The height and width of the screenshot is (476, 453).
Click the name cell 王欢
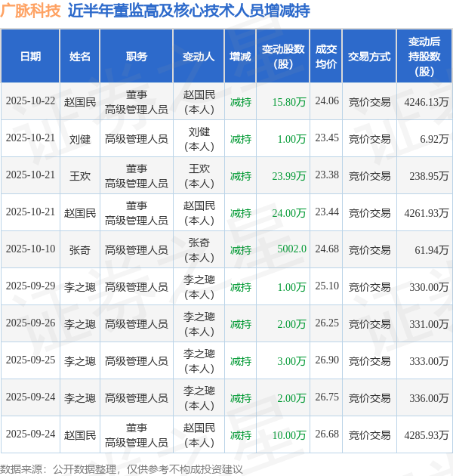click(x=80, y=176)
